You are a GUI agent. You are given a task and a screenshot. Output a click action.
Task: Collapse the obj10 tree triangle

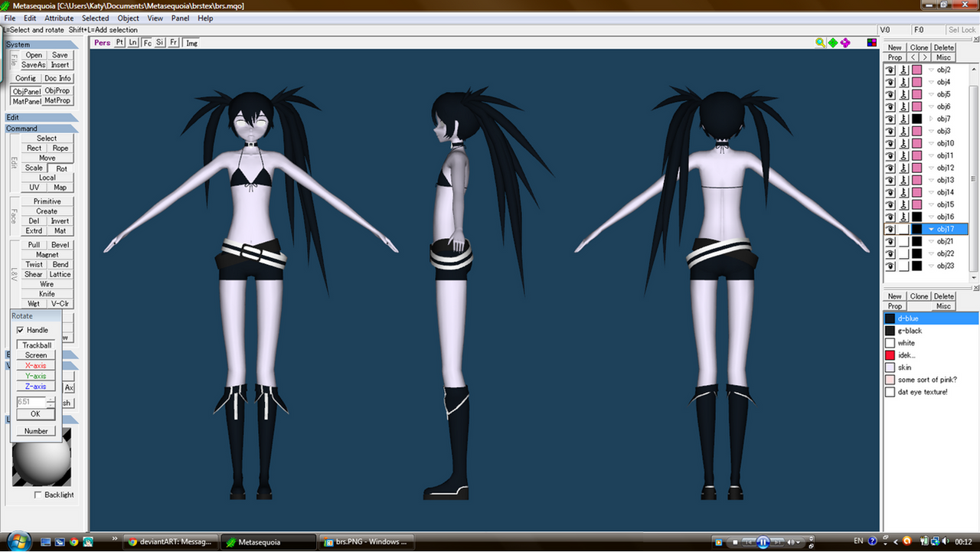(x=931, y=143)
